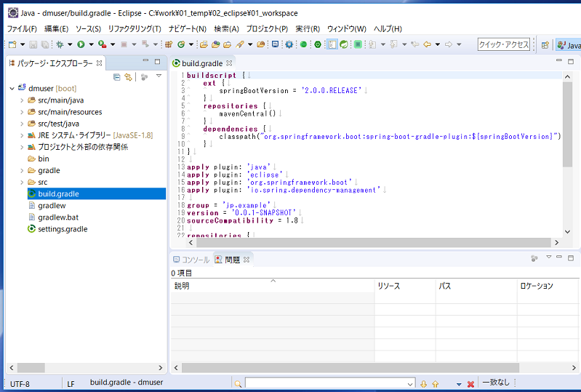
Task: Switch to the Java perspective button
Action: tap(569, 45)
